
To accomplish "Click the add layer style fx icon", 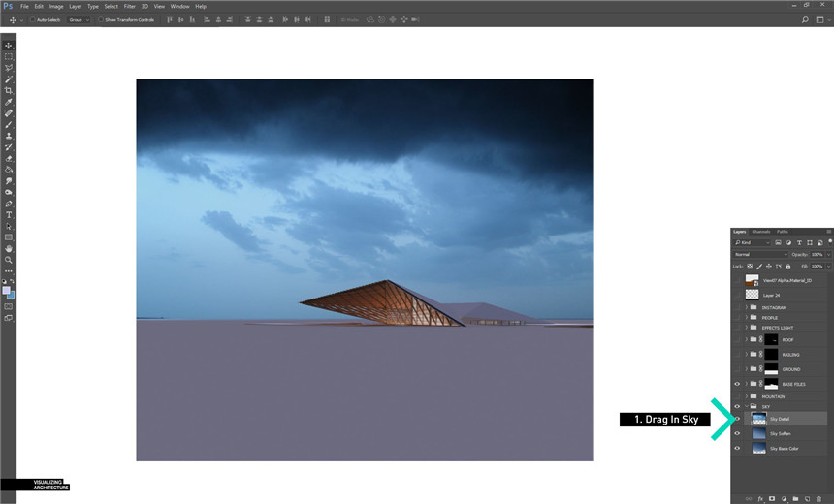I will click(760, 498).
